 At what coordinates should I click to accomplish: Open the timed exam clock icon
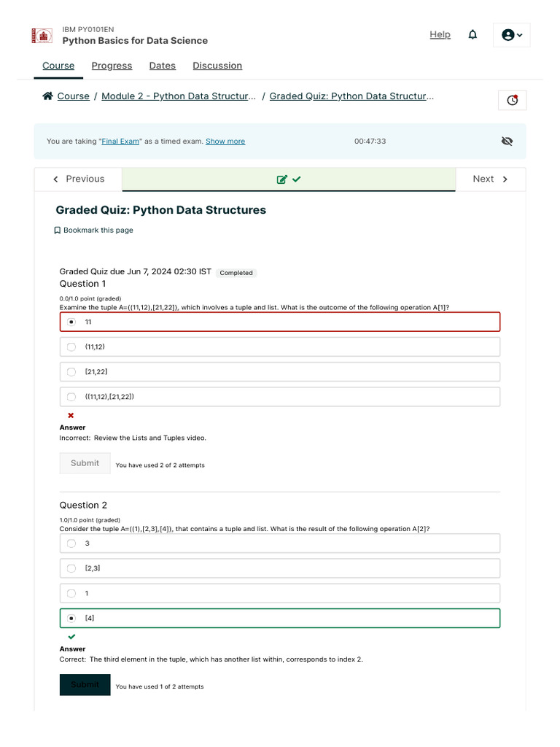click(x=512, y=101)
